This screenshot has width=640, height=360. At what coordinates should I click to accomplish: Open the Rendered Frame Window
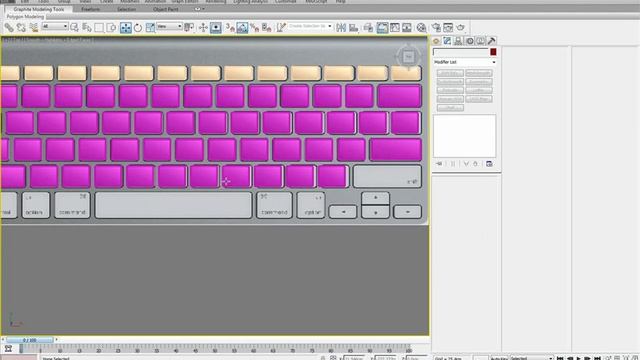[448, 28]
